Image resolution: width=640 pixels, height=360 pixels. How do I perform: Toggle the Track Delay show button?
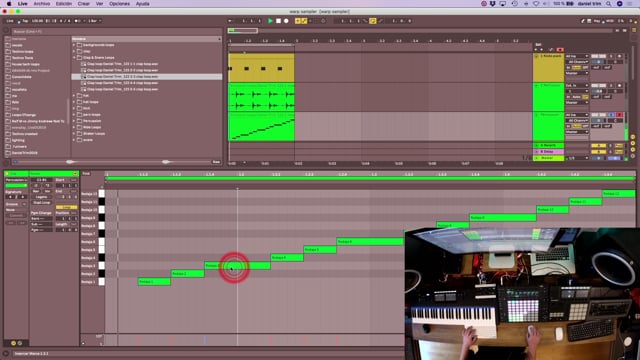[633, 156]
